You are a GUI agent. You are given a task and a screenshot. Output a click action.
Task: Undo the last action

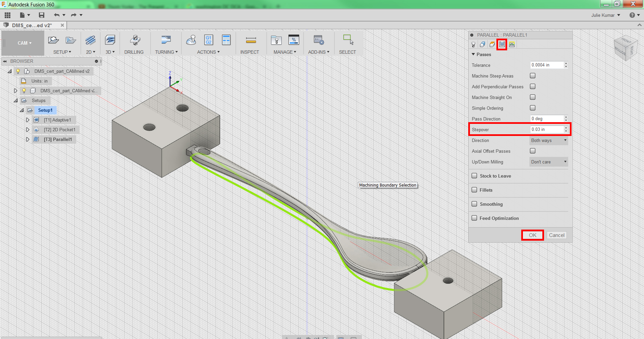pos(57,15)
